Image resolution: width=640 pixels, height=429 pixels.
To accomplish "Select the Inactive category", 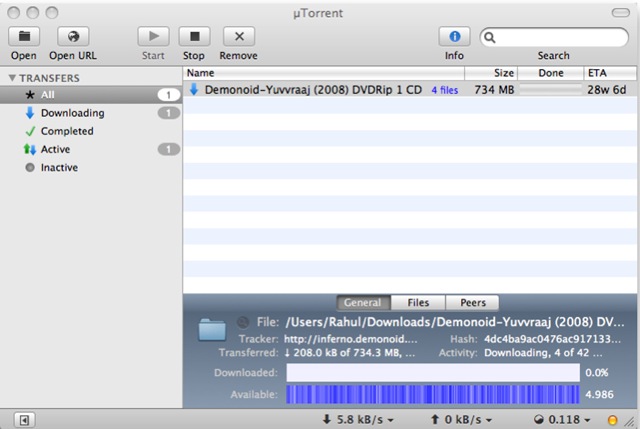I will [x=91, y=167].
